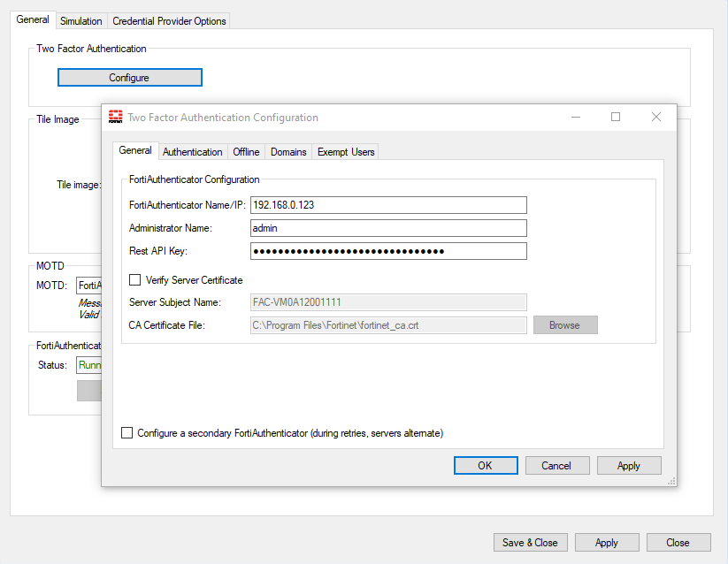Click the main window Close button

(678, 542)
